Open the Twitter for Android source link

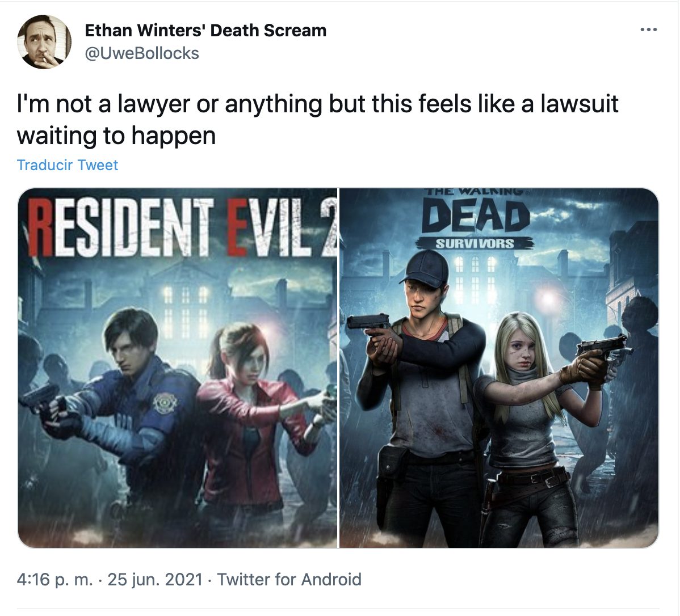point(289,580)
